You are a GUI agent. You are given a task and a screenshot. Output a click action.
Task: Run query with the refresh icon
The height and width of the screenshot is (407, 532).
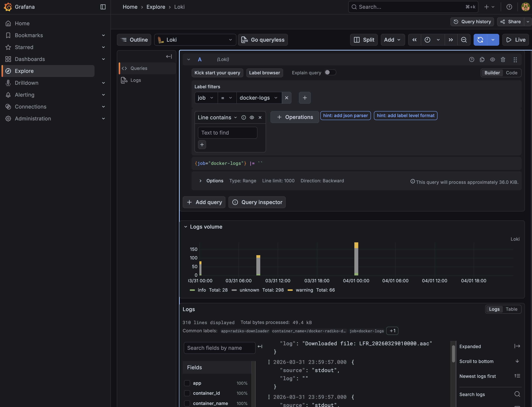pos(480,40)
